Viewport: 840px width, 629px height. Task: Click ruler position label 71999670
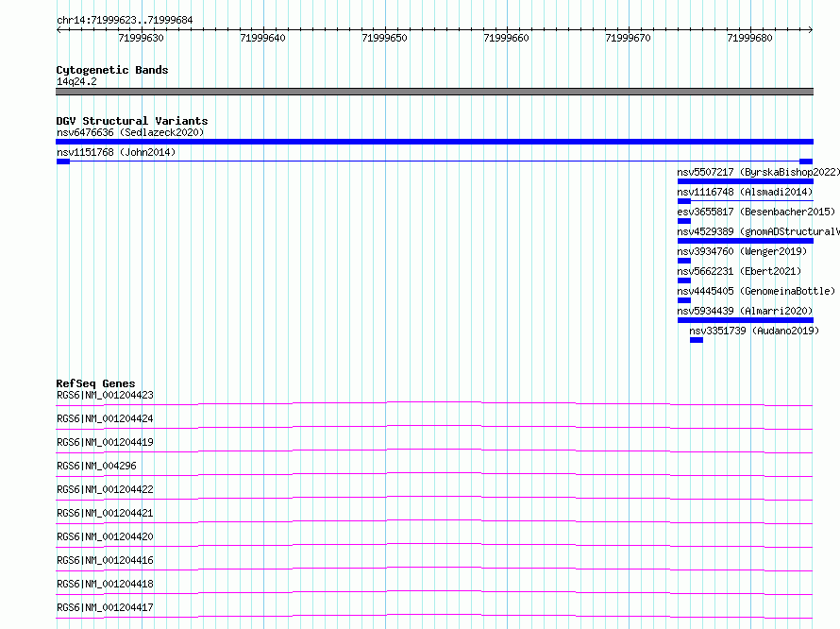628,38
